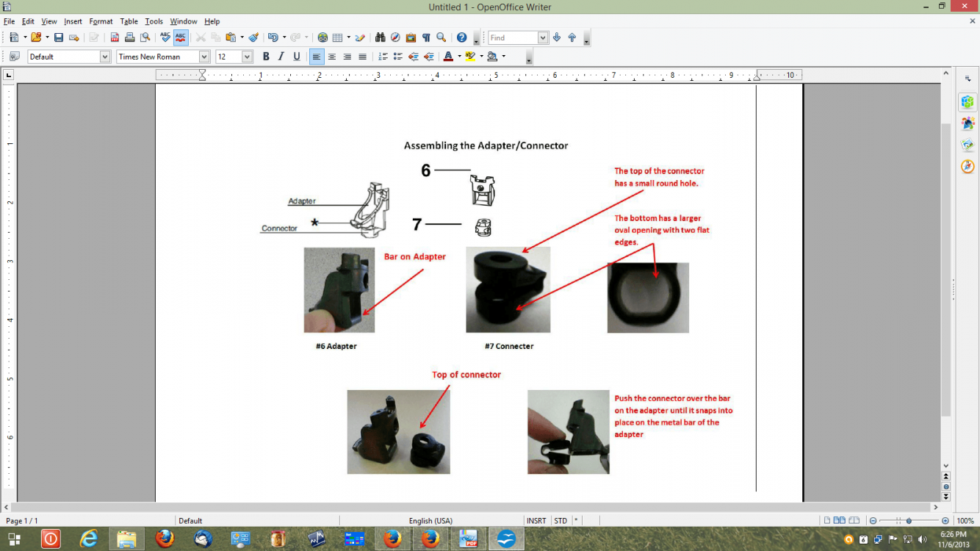The height and width of the screenshot is (551, 980).
Task: Open the Insert menu
Action: pos(73,21)
